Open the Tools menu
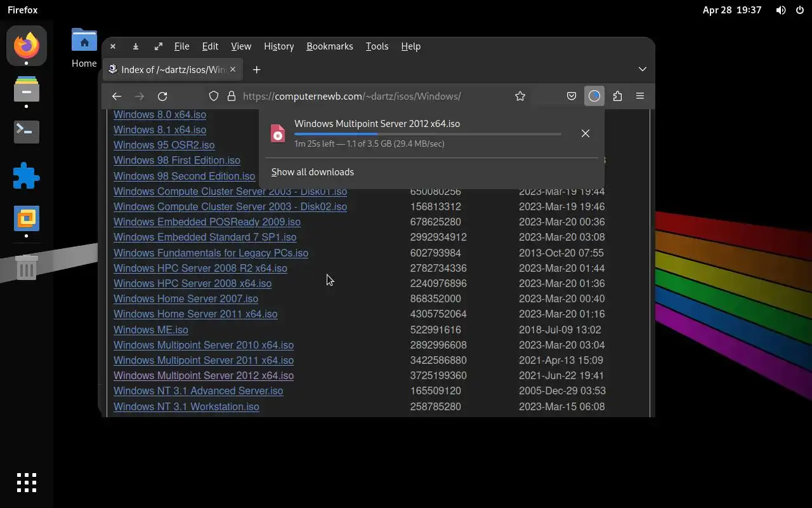 tap(377, 46)
